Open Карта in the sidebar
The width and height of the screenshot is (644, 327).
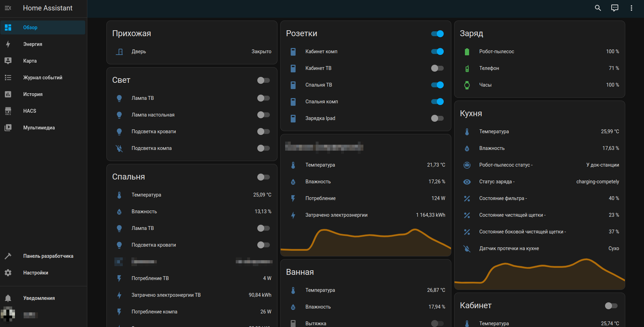click(43, 61)
